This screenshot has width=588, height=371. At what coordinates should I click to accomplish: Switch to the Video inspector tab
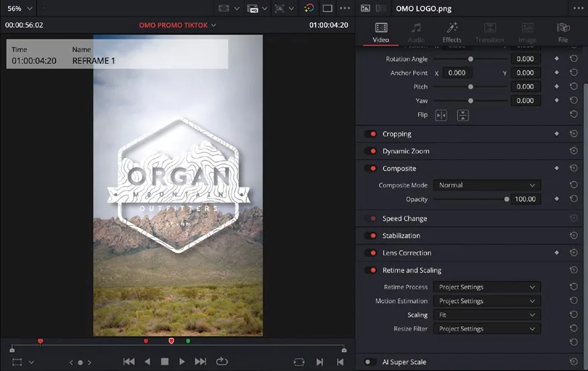tap(381, 32)
